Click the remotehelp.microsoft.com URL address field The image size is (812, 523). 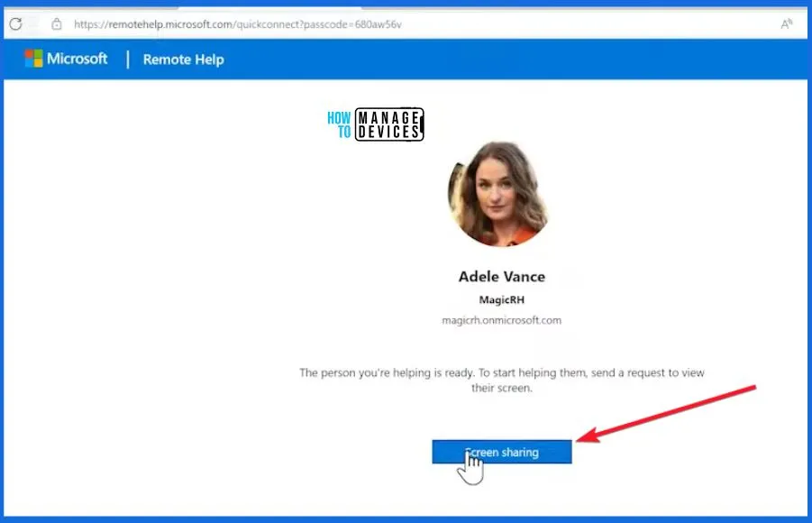(238, 24)
